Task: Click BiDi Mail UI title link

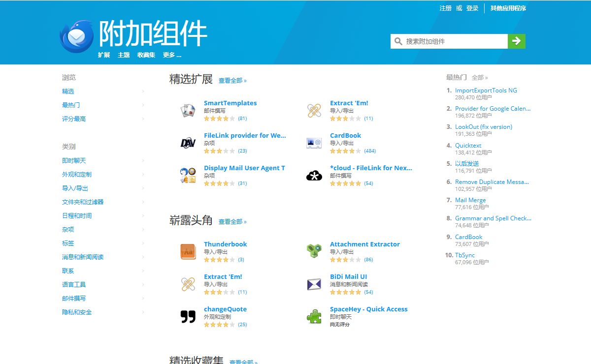Action: tap(349, 277)
